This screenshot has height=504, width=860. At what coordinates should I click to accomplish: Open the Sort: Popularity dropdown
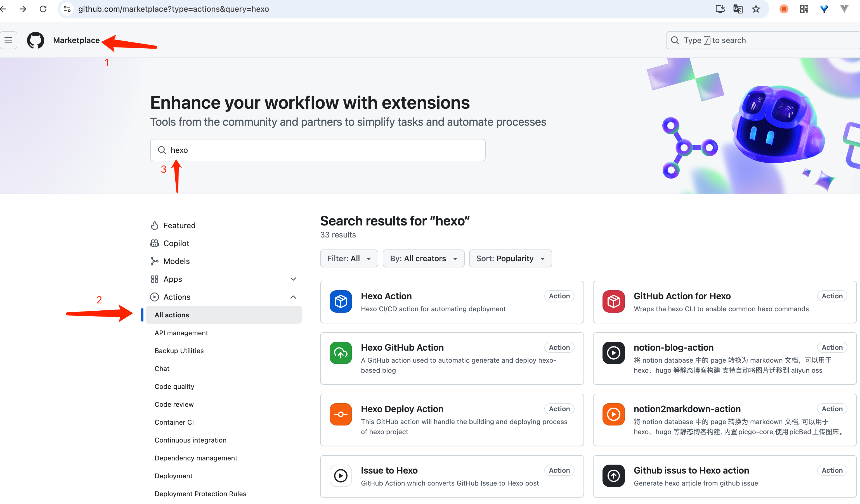click(510, 258)
